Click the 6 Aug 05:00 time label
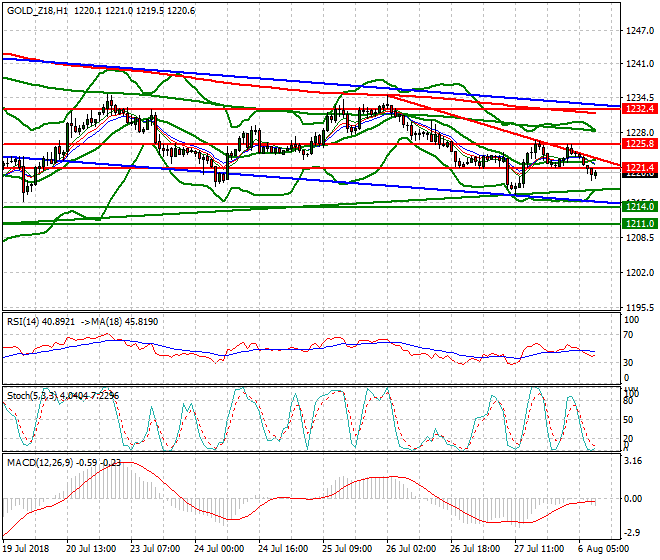Viewport: 660px width, 560px height. click(604, 549)
